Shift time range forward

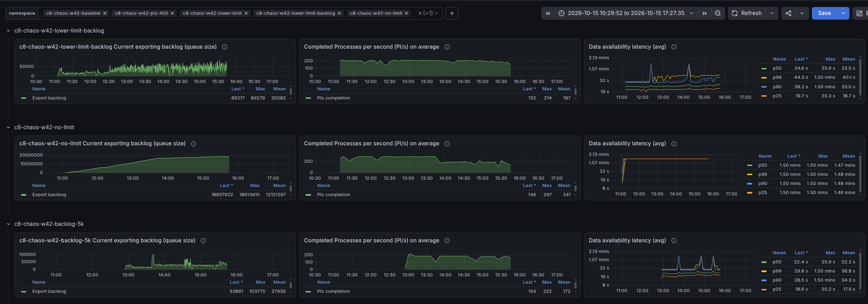click(x=704, y=13)
